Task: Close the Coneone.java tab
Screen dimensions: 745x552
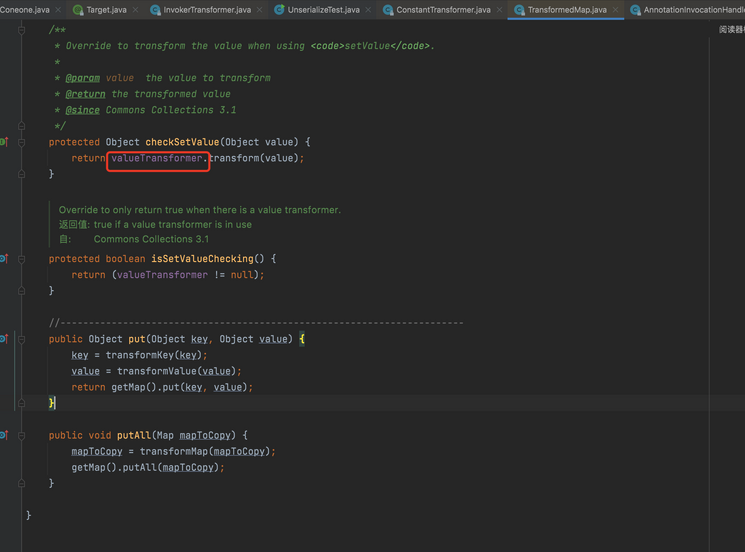Action: coord(58,10)
